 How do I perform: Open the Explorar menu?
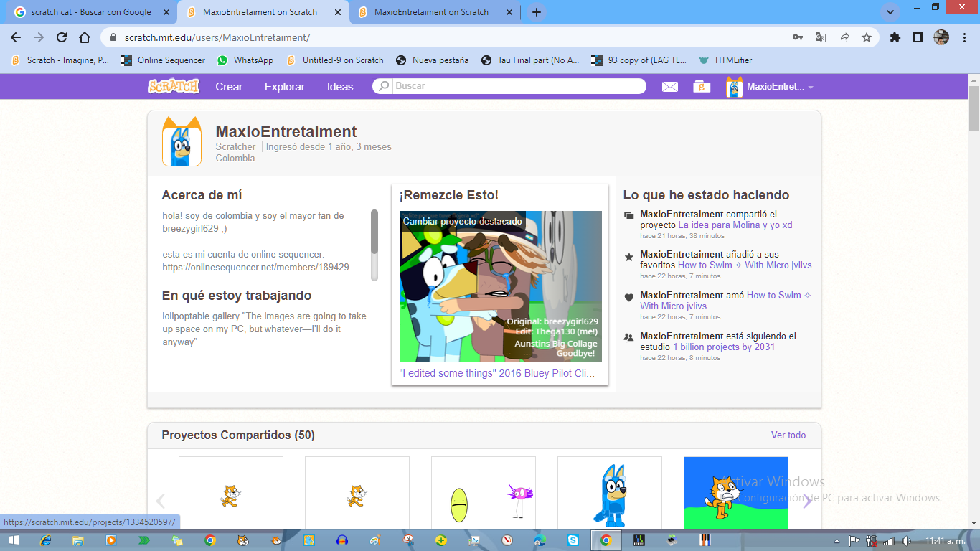285,87
